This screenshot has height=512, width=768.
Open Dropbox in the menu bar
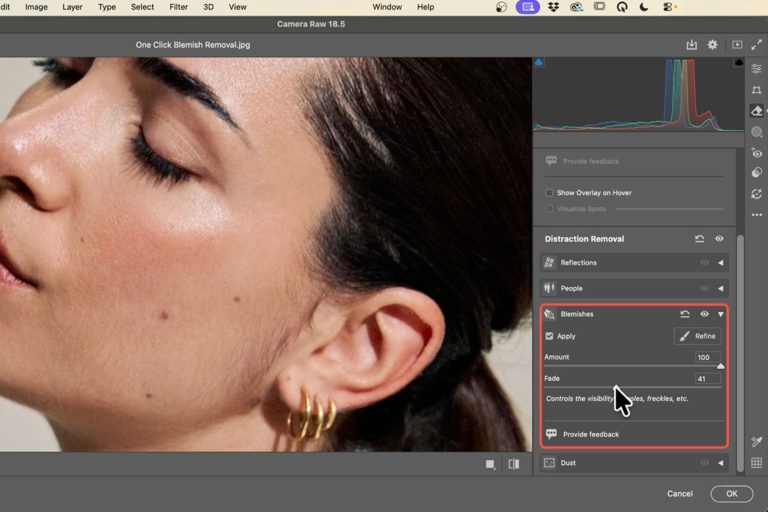(553, 7)
